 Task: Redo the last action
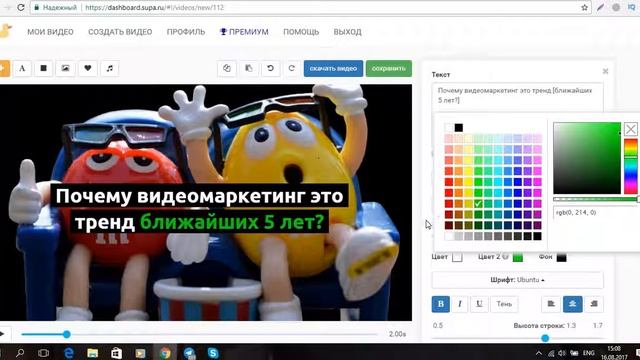291,68
